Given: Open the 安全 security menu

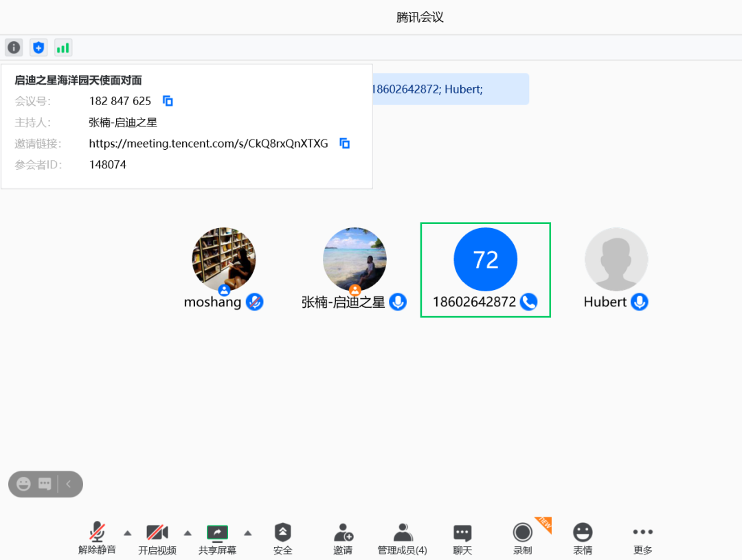Looking at the screenshot, I should 282,538.
